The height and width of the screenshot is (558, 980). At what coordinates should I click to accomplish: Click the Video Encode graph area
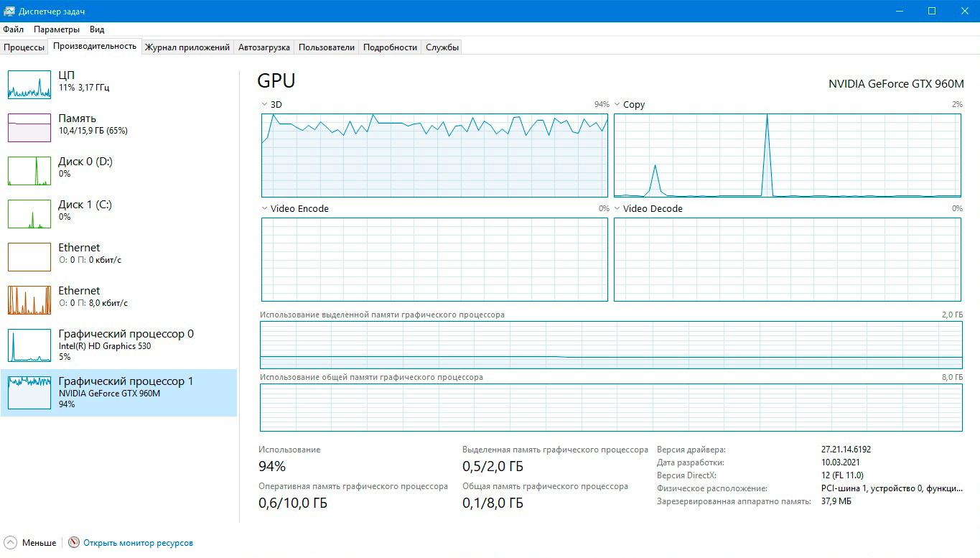(x=434, y=259)
